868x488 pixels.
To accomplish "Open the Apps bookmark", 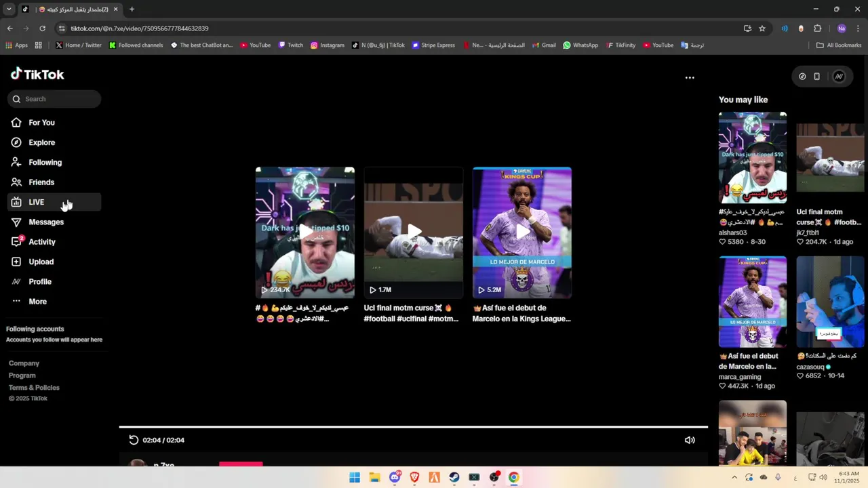I will pos(16,45).
